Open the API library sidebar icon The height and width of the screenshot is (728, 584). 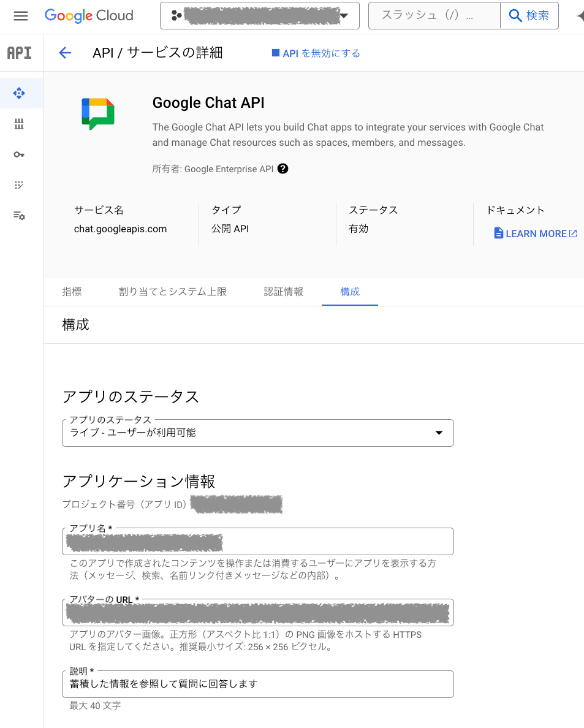(19, 124)
